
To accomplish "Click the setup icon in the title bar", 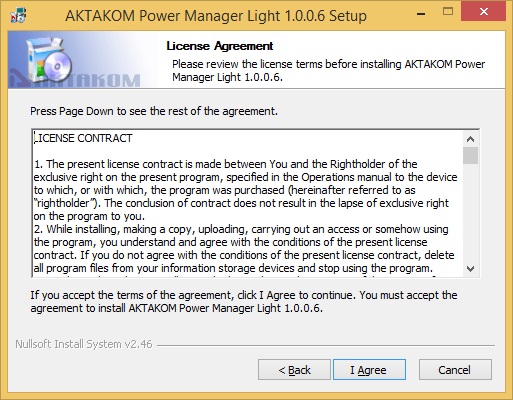I will [x=18, y=16].
